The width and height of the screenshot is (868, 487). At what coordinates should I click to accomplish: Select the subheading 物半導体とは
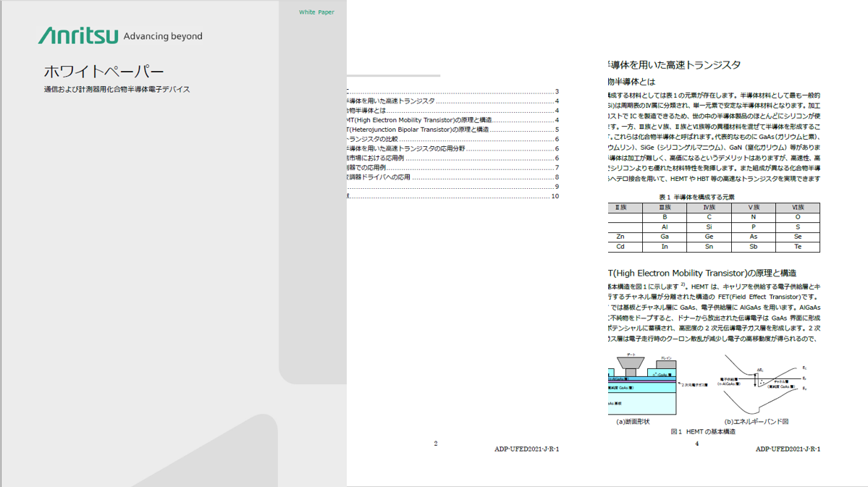[x=631, y=82]
